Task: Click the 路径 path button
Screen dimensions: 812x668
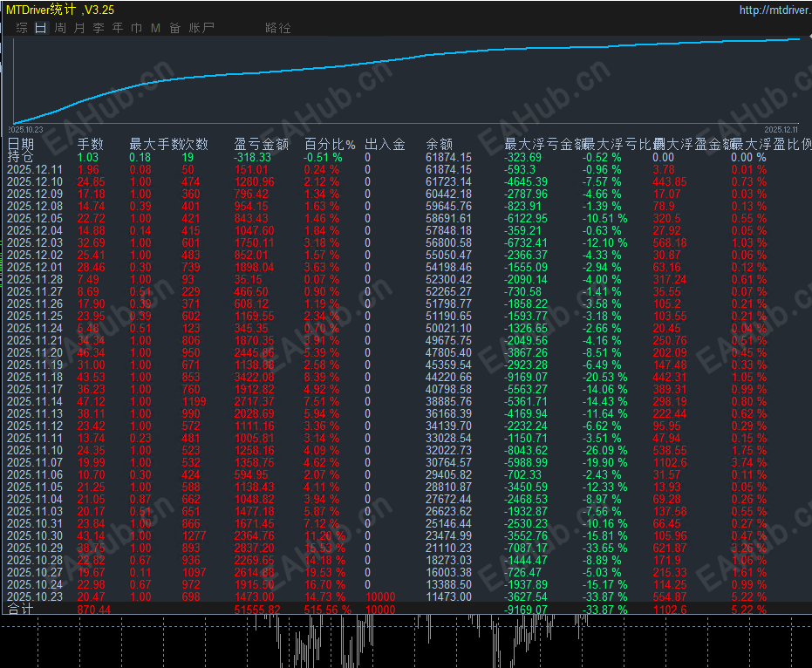Action: coord(278,28)
